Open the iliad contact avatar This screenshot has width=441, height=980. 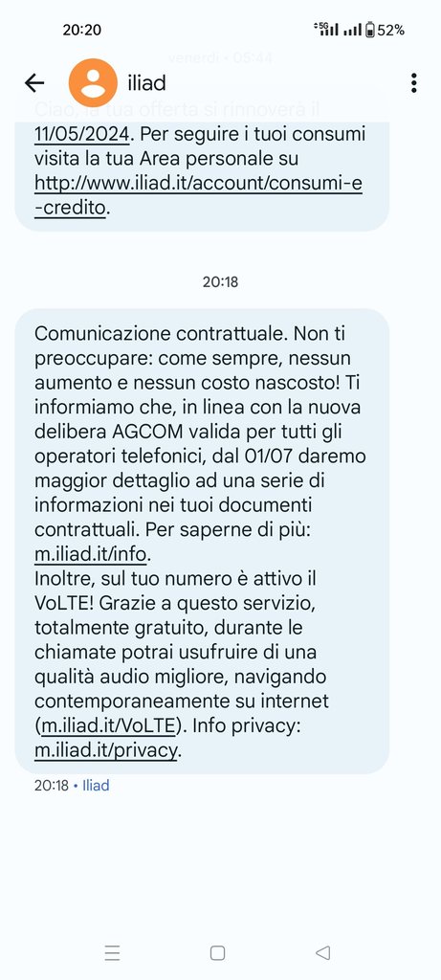[93, 82]
